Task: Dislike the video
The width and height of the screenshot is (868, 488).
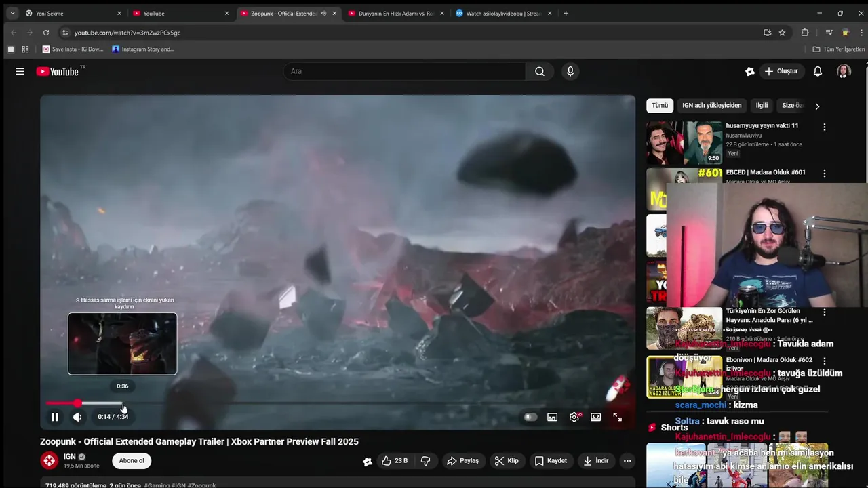Action: (x=426, y=461)
